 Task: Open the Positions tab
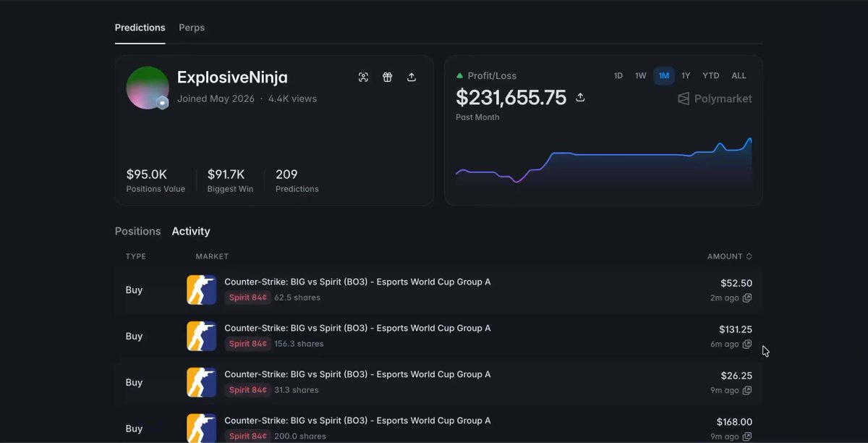(x=137, y=232)
